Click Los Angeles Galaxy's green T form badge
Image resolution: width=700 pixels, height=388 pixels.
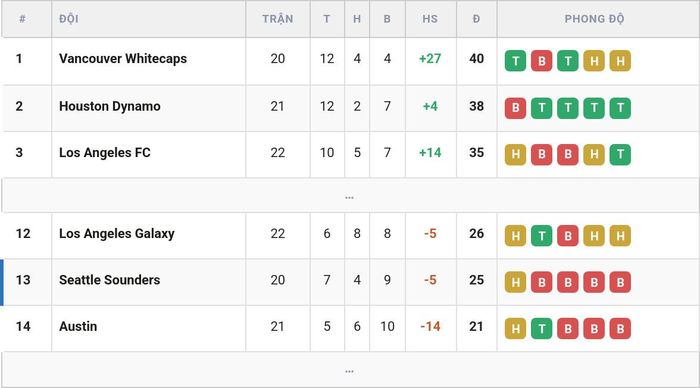coord(542,236)
